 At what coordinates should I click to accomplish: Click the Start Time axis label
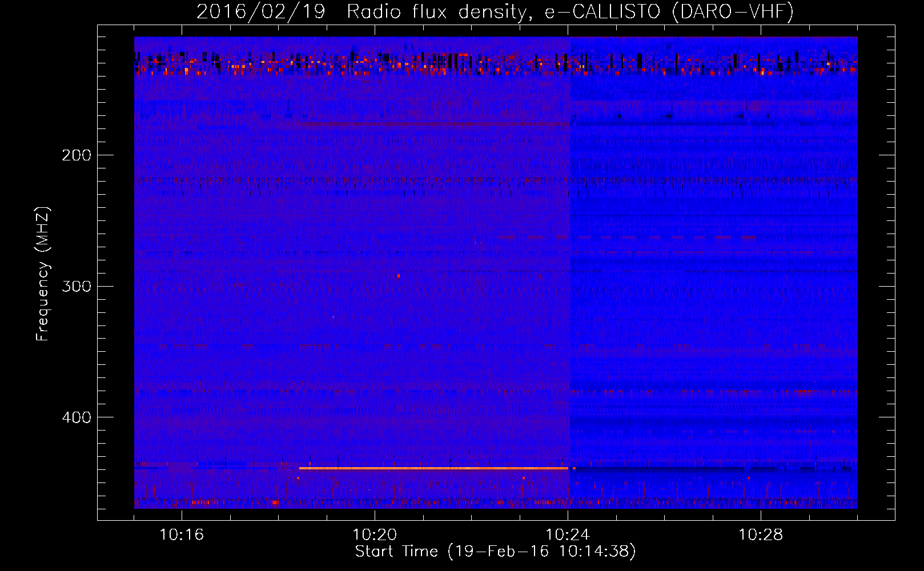pos(495,552)
